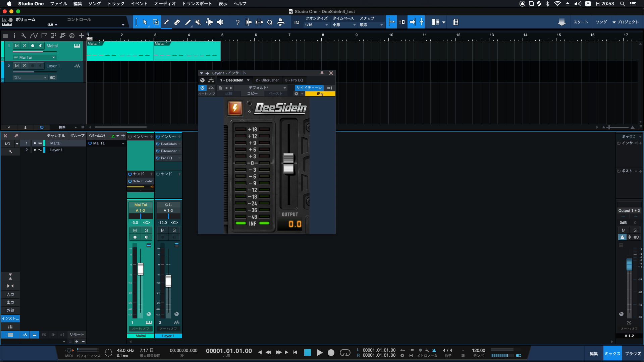The height and width of the screenshot is (362, 644).
Task: Pin the Layer 1 insert window
Action: pos(322,73)
